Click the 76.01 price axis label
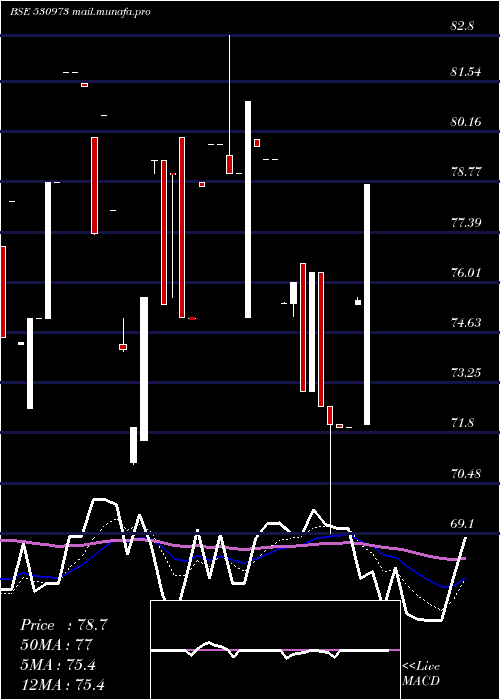The width and height of the screenshot is (500, 700). click(466, 273)
